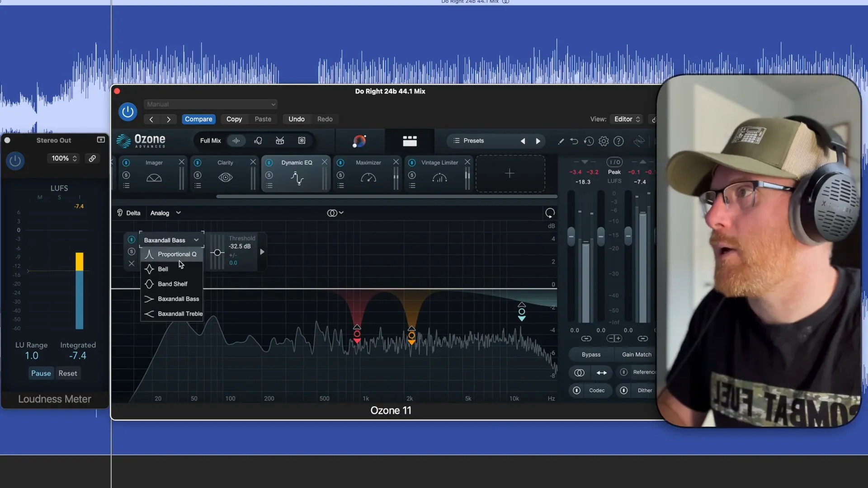Image resolution: width=868 pixels, height=488 pixels.
Task: Select the red EQ node near 1k
Action: (x=357, y=334)
